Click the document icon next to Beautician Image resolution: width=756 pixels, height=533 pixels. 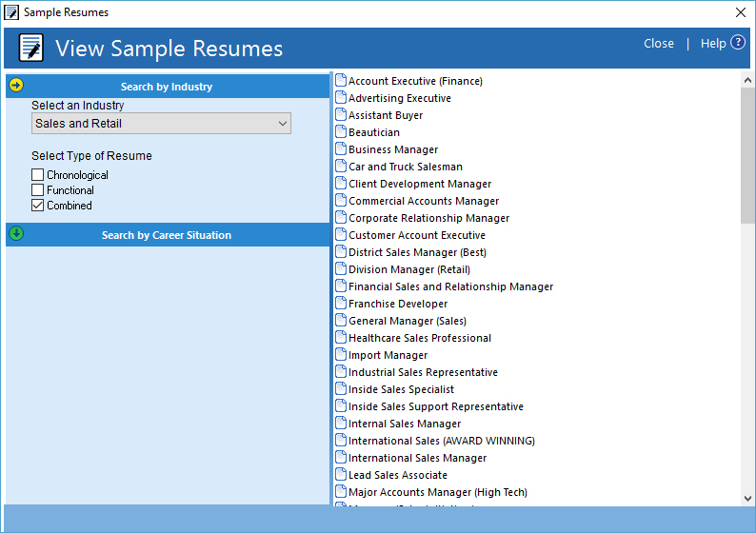coord(341,132)
